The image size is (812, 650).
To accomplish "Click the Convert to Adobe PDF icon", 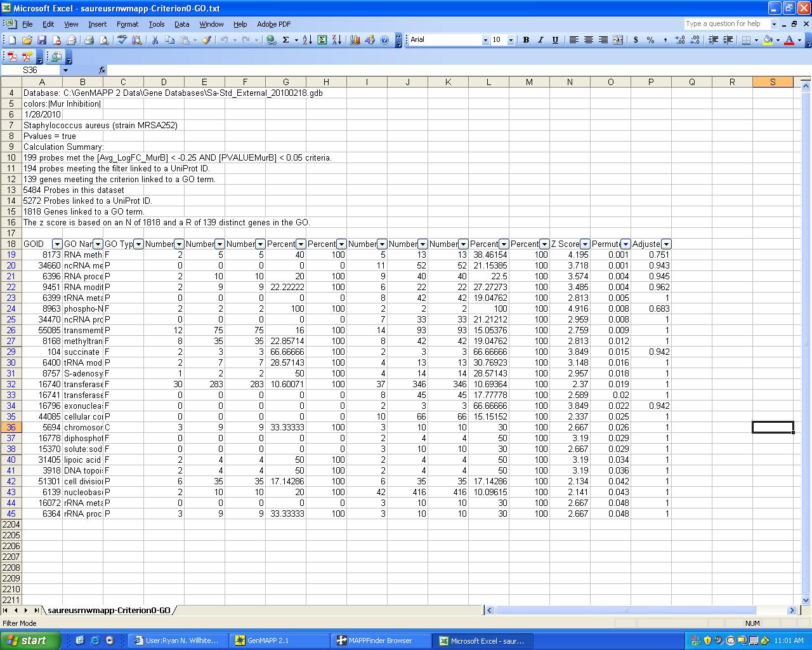I will click(12, 56).
